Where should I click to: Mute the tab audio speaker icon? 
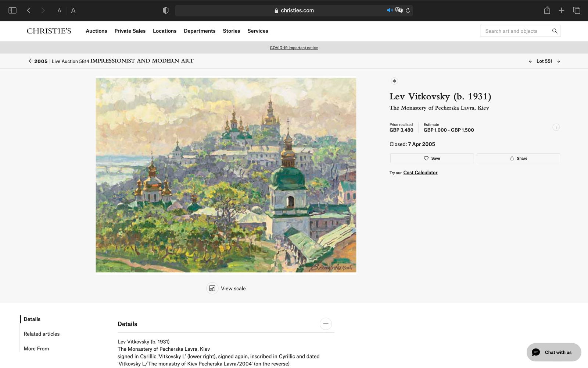[390, 10]
